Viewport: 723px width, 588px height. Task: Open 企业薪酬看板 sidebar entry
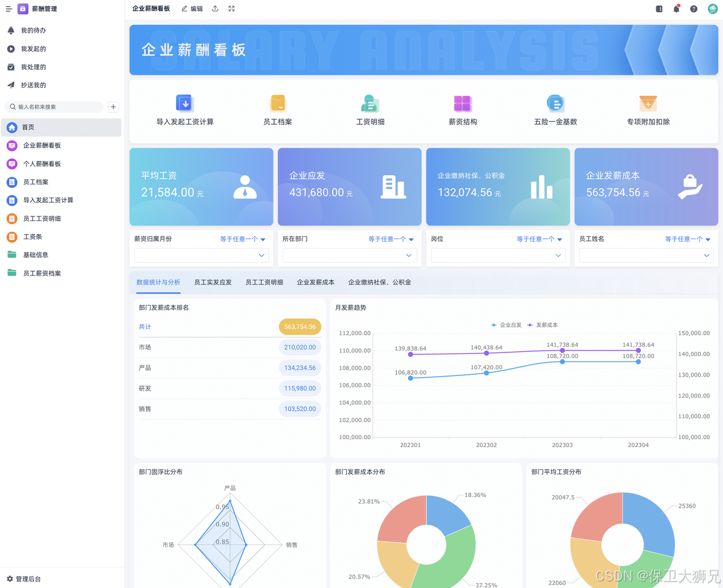click(x=61, y=145)
